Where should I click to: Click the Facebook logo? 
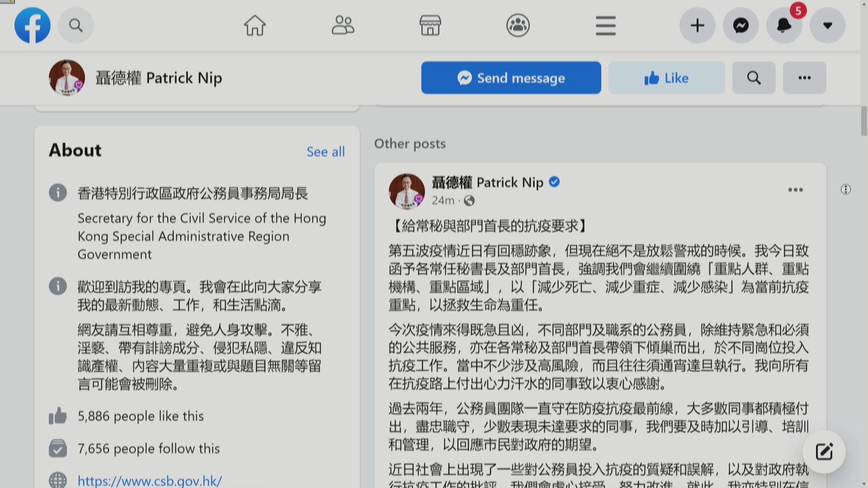32,25
